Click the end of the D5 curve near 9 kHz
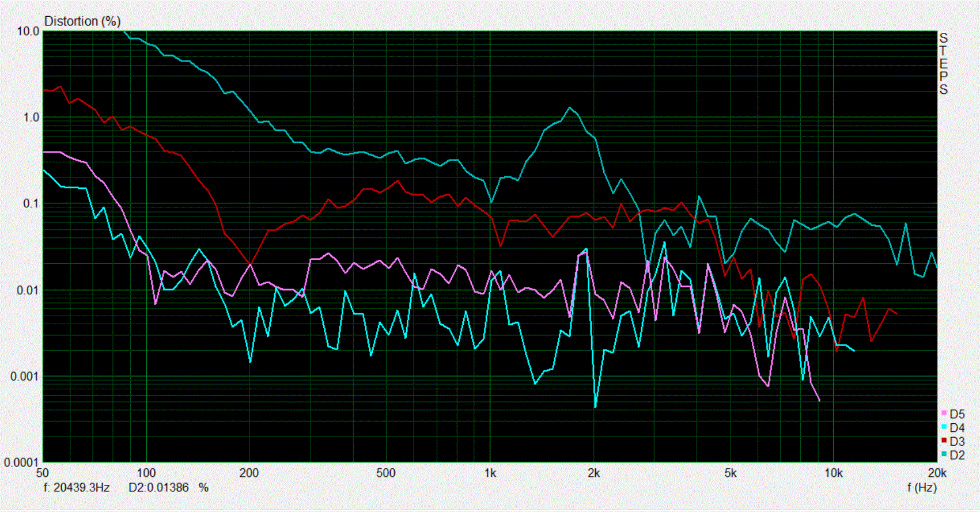Screen dimensions: 980x512 tap(819, 400)
